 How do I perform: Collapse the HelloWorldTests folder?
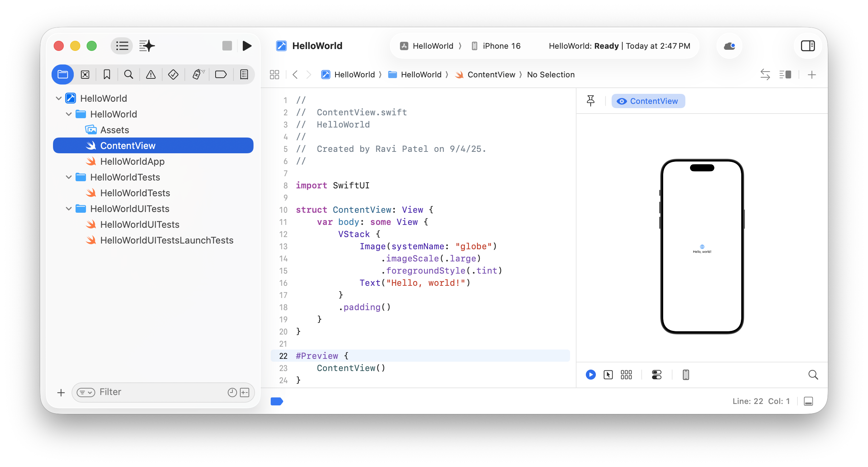[x=69, y=177]
